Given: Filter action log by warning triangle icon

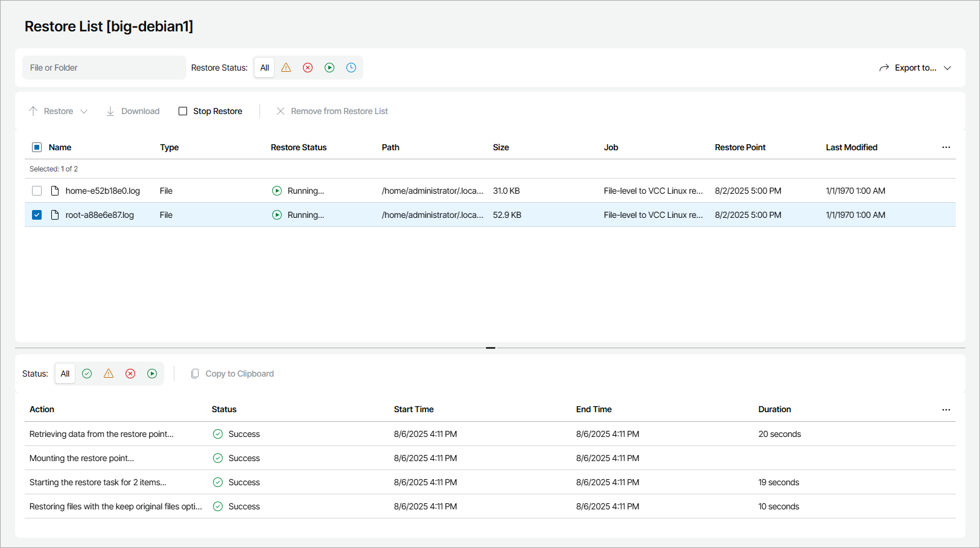Looking at the screenshot, I should point(109,374).
